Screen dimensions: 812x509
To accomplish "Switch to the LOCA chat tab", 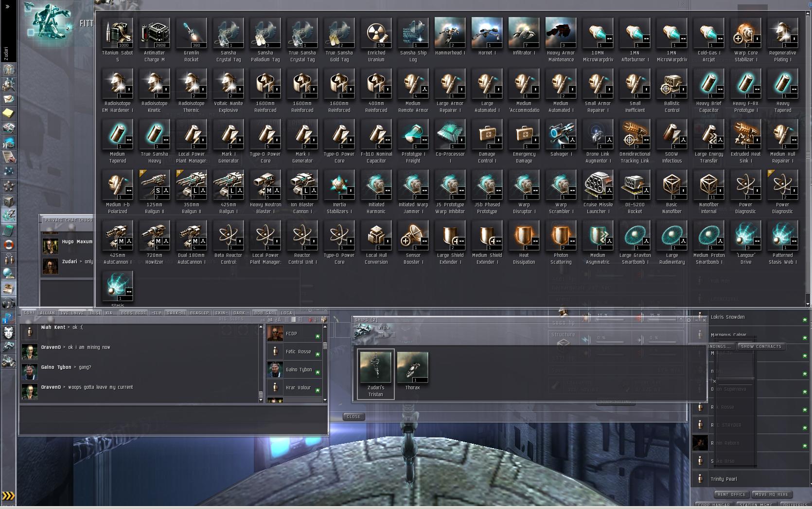I will pos(286,313).
